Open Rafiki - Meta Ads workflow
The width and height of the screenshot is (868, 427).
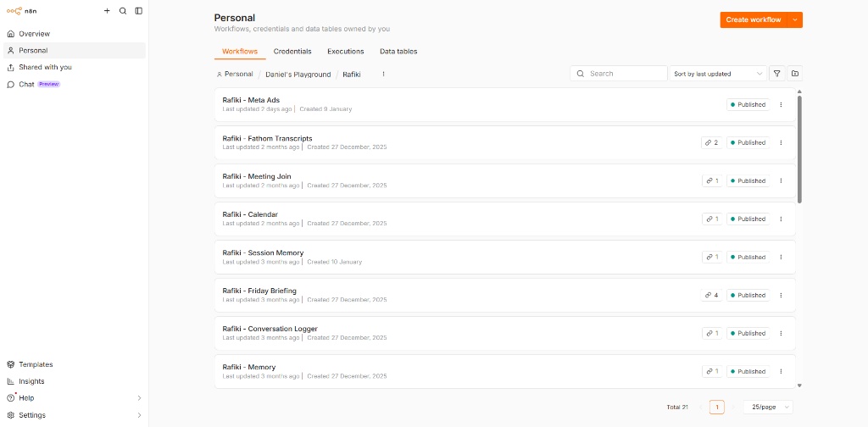(505, 104)
